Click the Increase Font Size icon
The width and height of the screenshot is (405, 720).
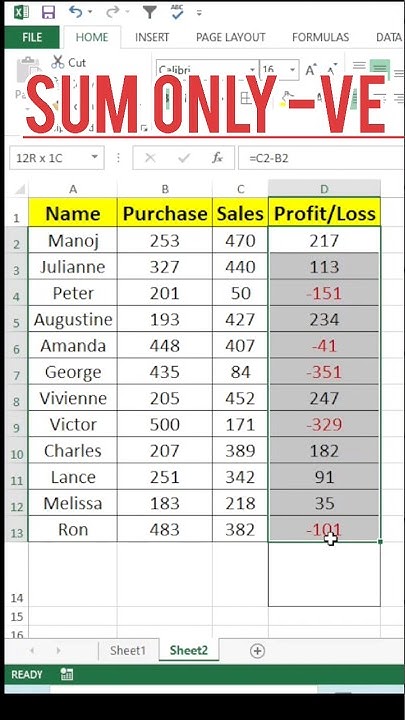pyautogui.click(x=311, y=70)
